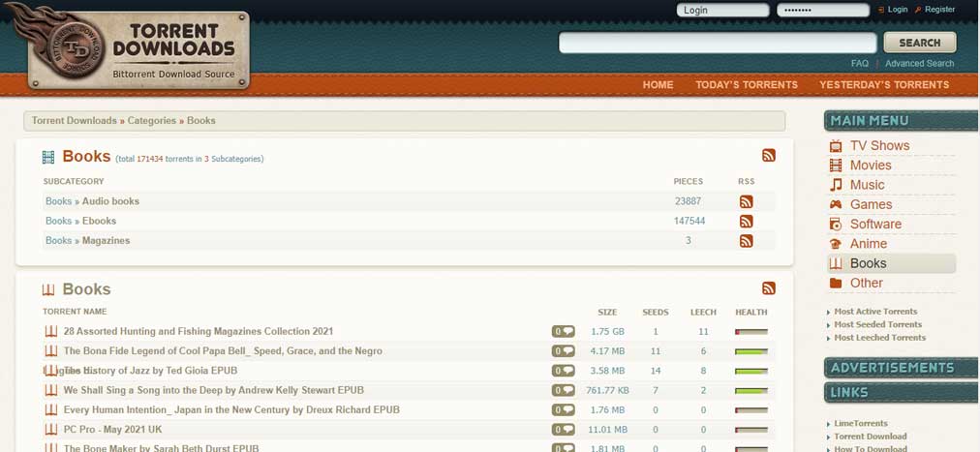This screenshot has height=452, width=980.
Task: Click the SEARCH button
Action: 919,43
